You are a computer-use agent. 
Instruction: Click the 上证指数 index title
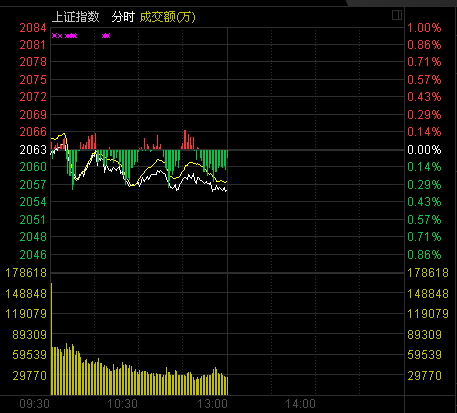[76, 17]
